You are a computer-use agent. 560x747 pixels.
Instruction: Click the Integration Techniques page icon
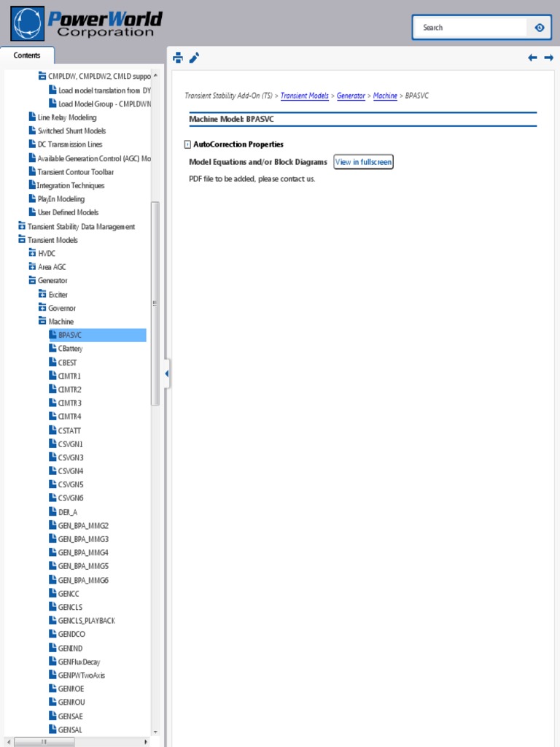32,185
